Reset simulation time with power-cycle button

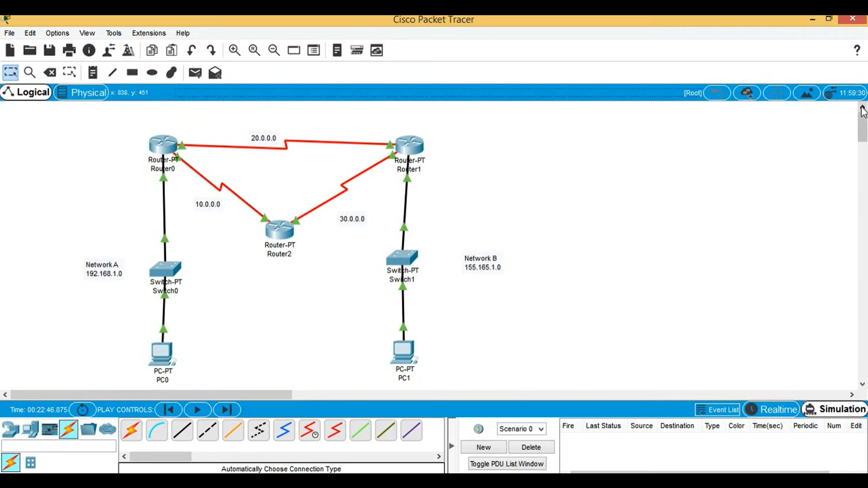tap(82, 409)
